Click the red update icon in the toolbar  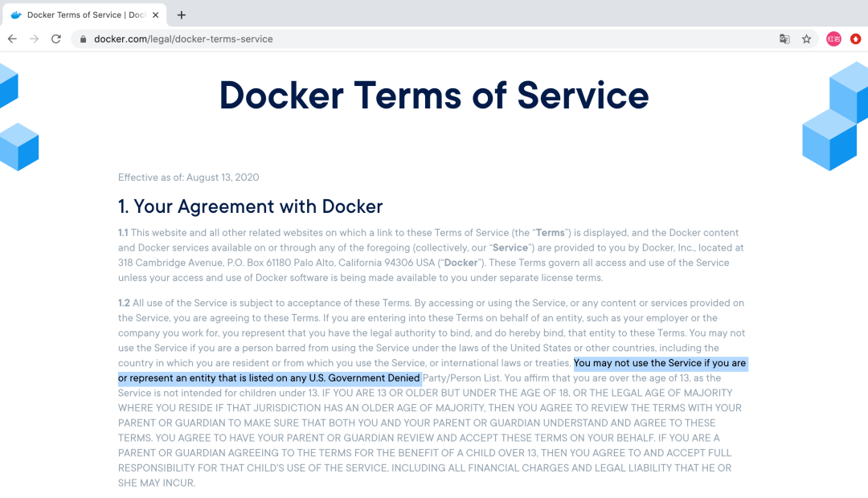click(x=856, y=39)
